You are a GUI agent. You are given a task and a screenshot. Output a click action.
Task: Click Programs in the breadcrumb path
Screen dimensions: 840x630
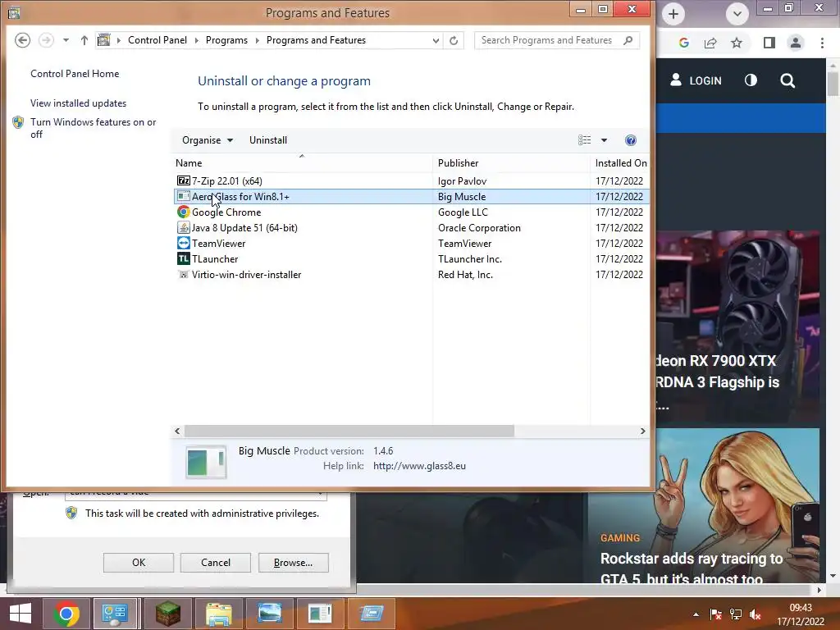226,40
